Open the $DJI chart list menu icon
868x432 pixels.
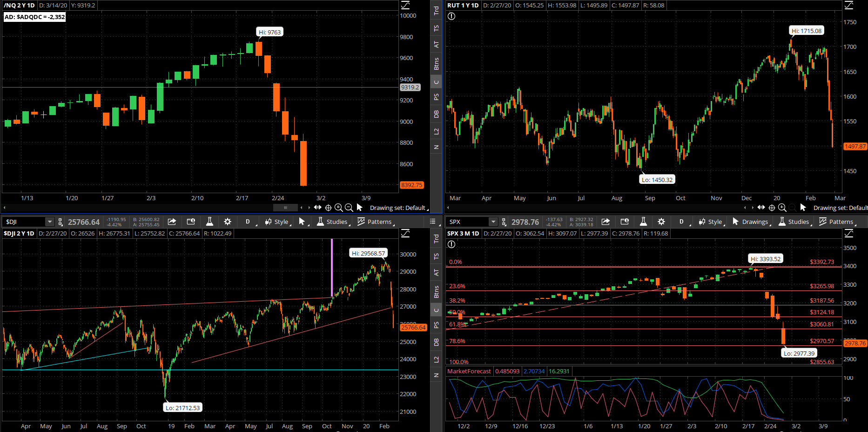tap(432, 222)
